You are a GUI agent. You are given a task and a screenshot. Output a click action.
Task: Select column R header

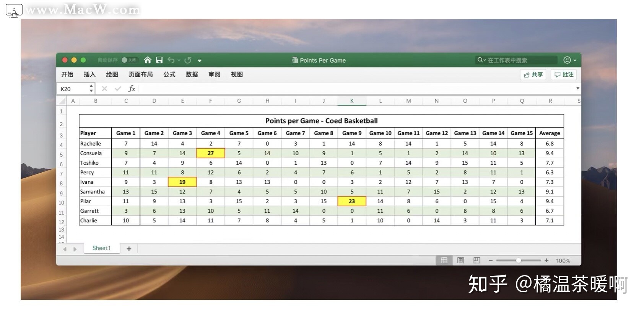(550, 101)
